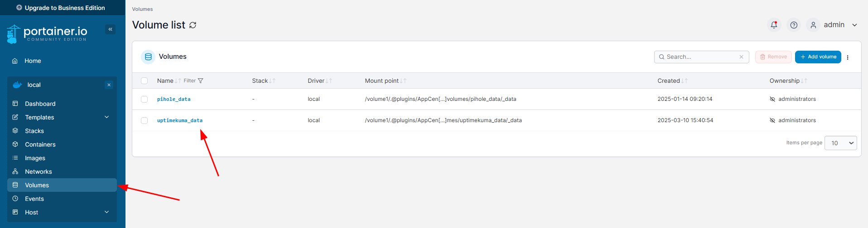Toggle the select-all volumes checkbox
The image size is (868, 228).
145,81
